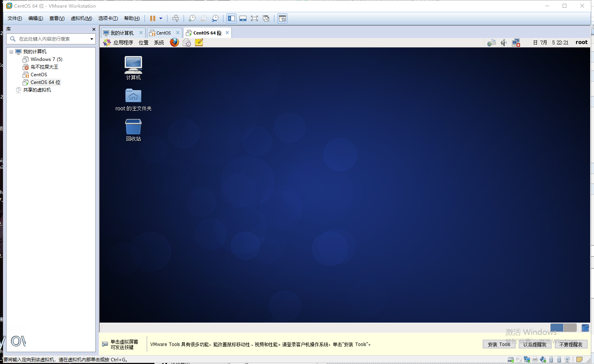Switch to the gray second workspace

pos(570,328)
